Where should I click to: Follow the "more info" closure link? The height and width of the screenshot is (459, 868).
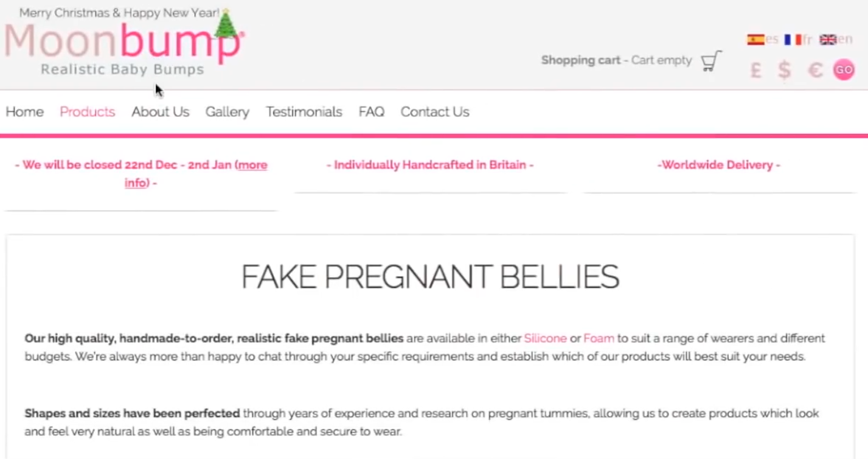tap(252, 165)
